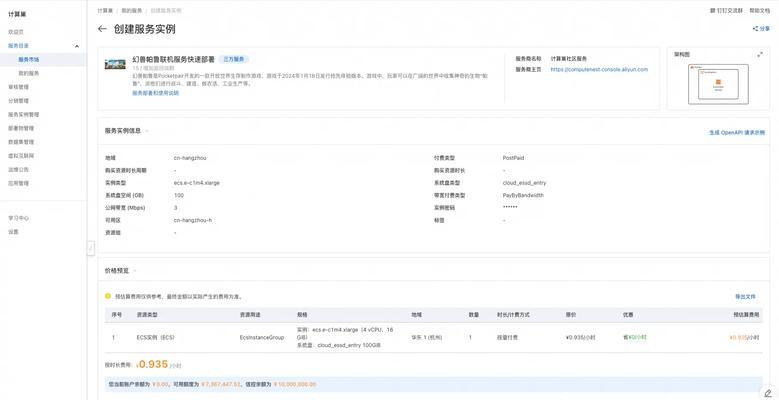
Task: Open 服务市场 in the sidebar
Action: coord(29,60)
